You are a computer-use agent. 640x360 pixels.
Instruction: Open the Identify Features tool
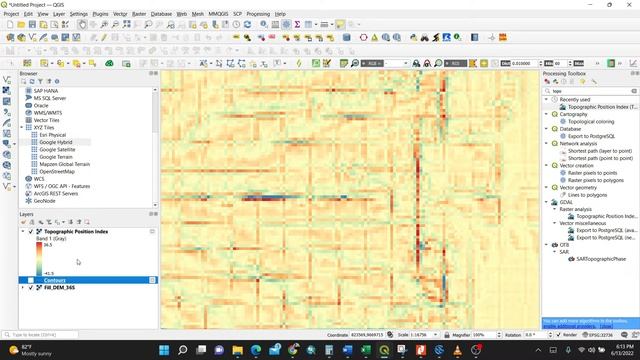264,24
